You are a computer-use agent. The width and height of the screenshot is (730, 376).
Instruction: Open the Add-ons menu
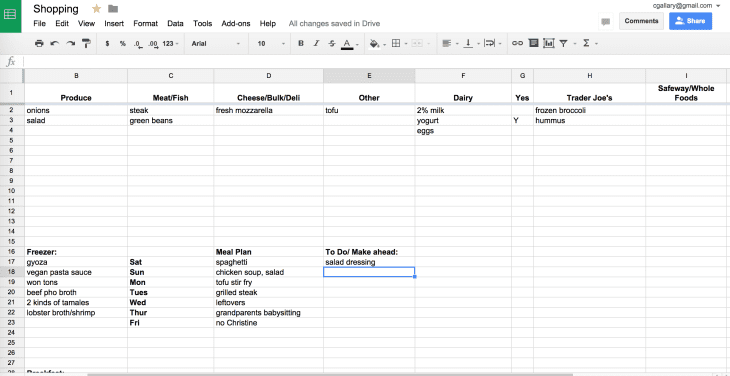point(236,23)
